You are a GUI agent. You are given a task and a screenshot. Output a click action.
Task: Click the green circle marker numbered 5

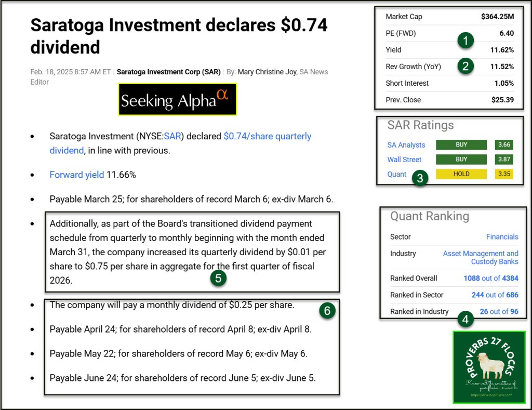click(x=218, y=278)
